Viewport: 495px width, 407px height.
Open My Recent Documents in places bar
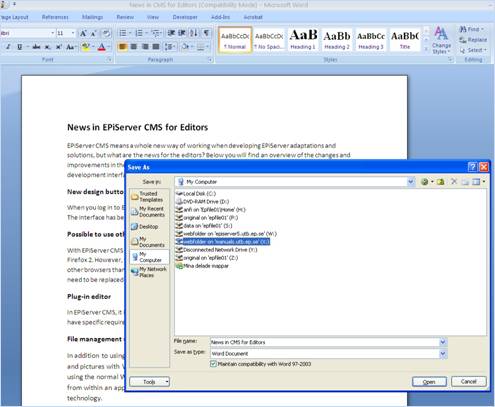149,211
